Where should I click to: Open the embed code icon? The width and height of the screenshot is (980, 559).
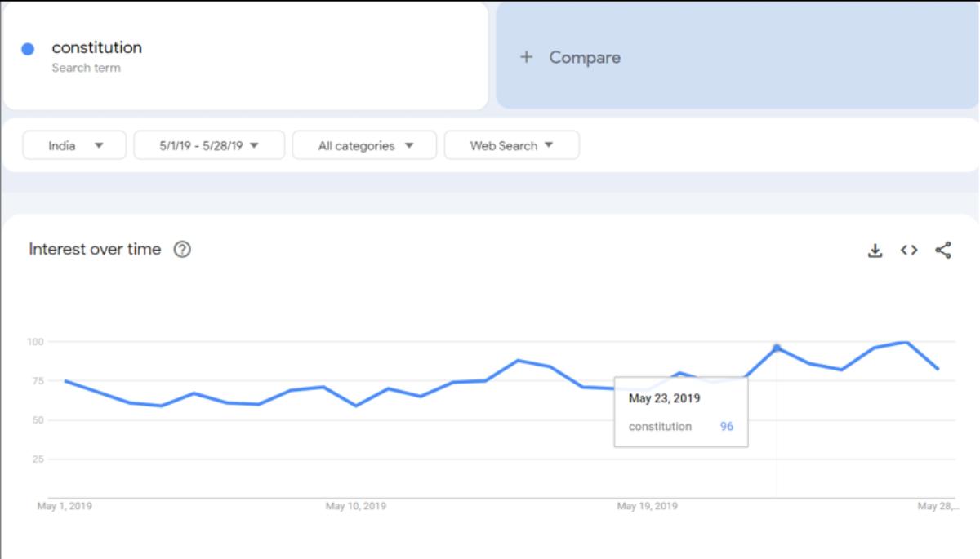pyautogui.click(x=909, y=251)
